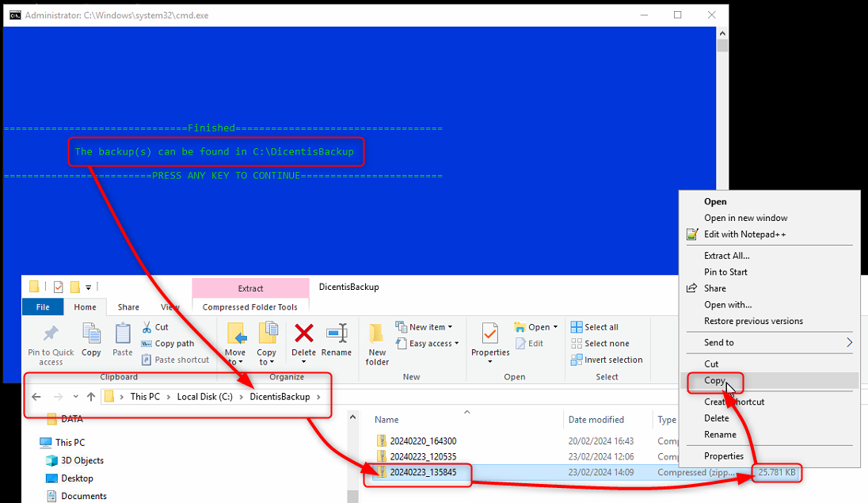Click the Copy icon in Clipboard group
The height and width of the screenshot is (503, 868).
[x=91, y=333]
